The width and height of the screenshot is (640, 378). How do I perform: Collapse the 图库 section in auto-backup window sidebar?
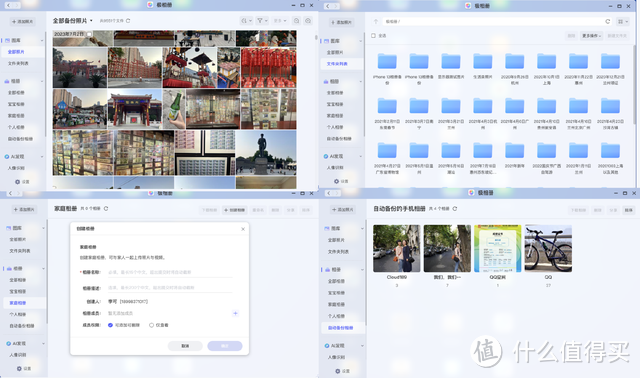tap(362, 229)
